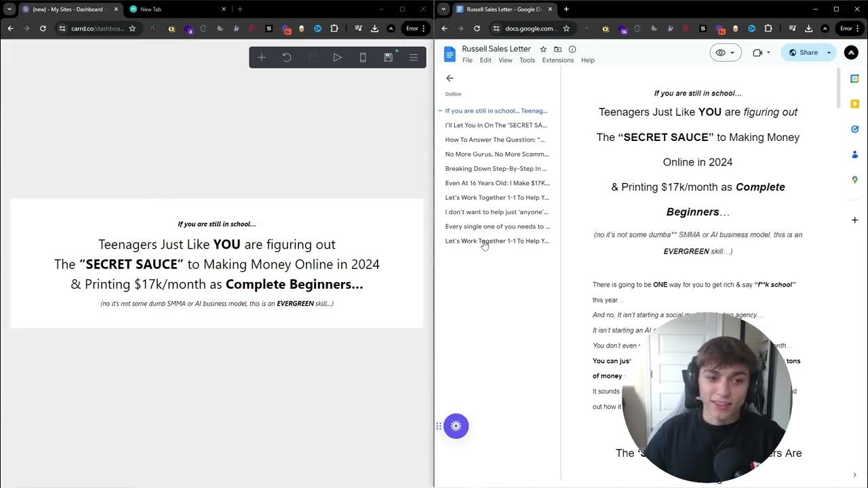Preview the Carrd site with play icon
The height and width of the screenshot is (488, 868).
tap(337, 58)
